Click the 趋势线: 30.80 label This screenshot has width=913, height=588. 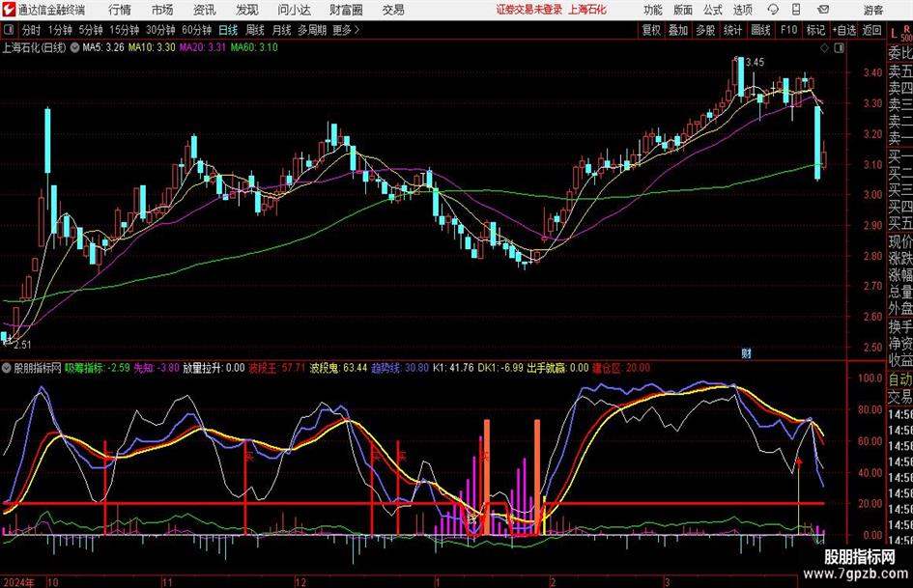(x=400, y=368)
